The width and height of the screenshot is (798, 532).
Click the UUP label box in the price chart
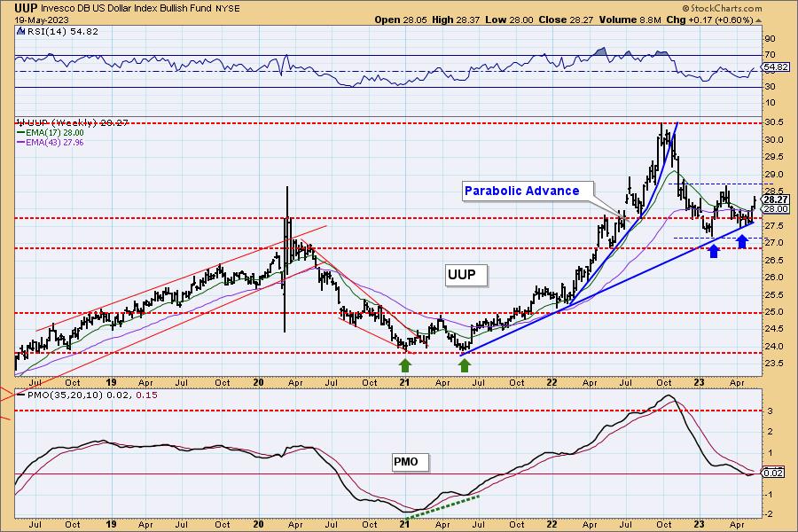coord(466,276)
